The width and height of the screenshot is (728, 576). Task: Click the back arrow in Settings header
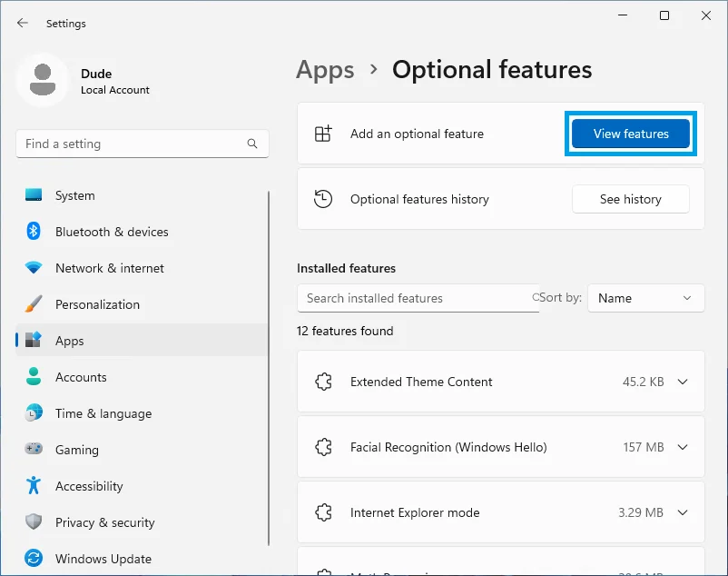(23, 23)
